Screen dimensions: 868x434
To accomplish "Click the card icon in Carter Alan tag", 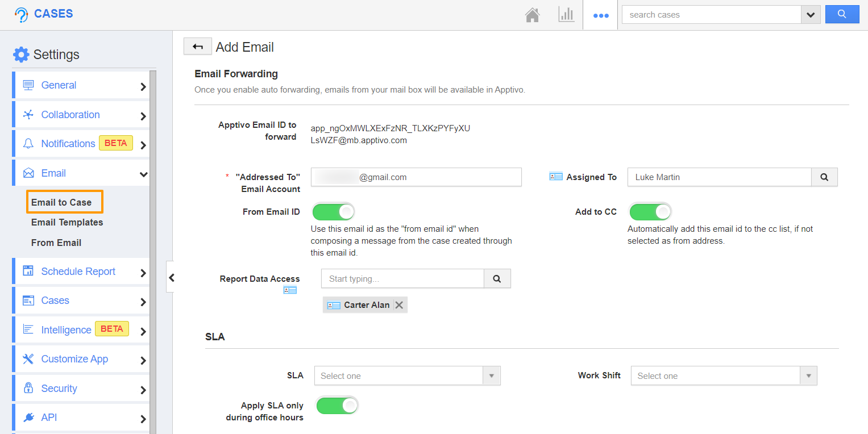I will click(x=334, y=305).
